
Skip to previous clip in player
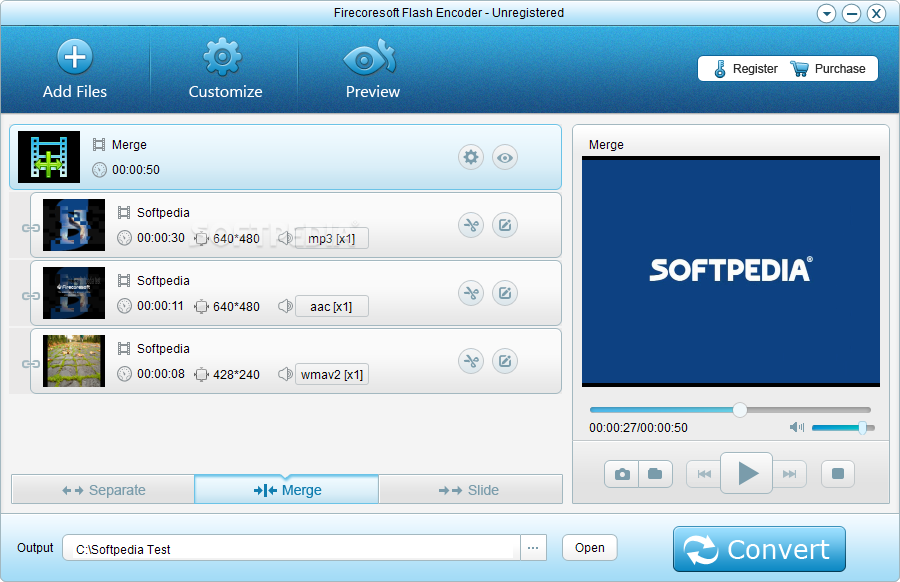[704, 474]
